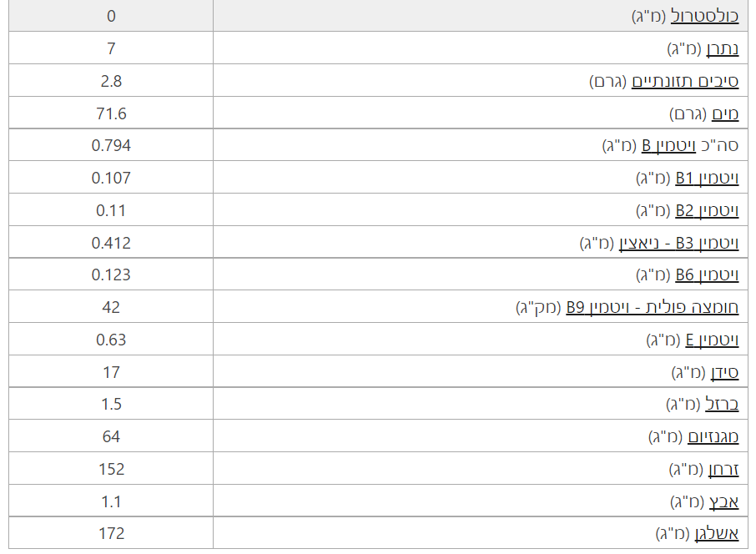Open the אבץ (zinc) link
Viewport: 756px width, 554px height.
click(x=724, y=502)
